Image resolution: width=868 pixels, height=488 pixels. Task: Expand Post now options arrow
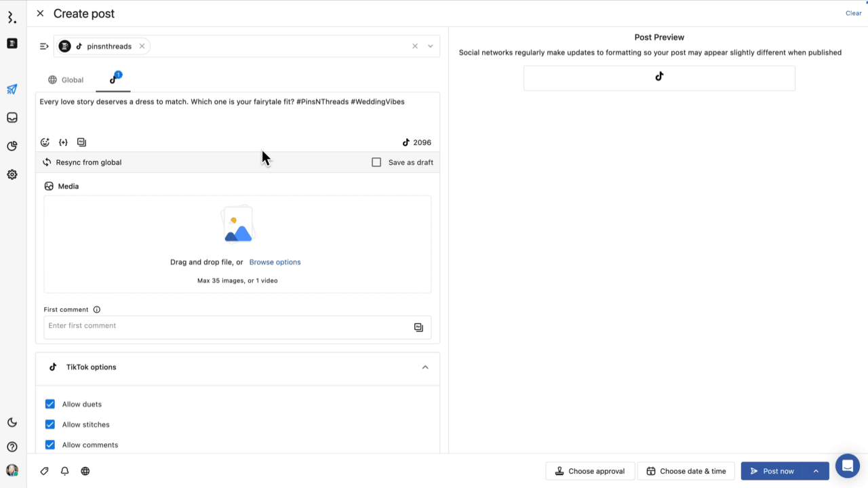[816, 471]
